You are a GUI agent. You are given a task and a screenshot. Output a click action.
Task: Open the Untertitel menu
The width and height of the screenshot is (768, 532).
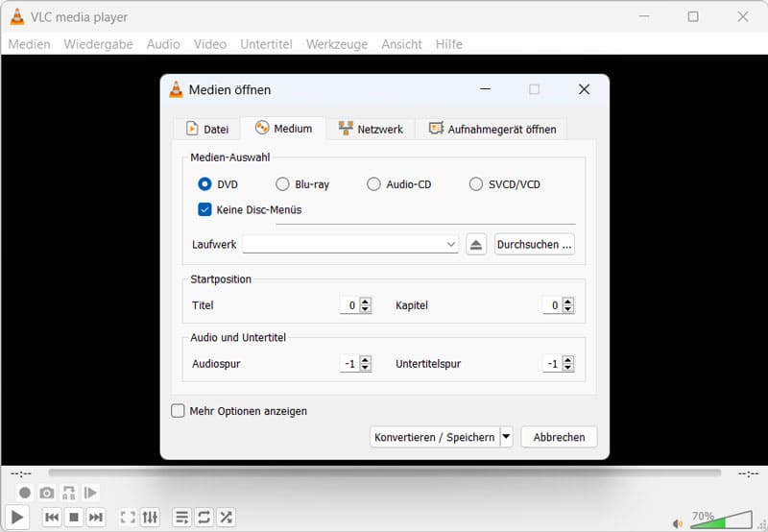tap(267, 44)
